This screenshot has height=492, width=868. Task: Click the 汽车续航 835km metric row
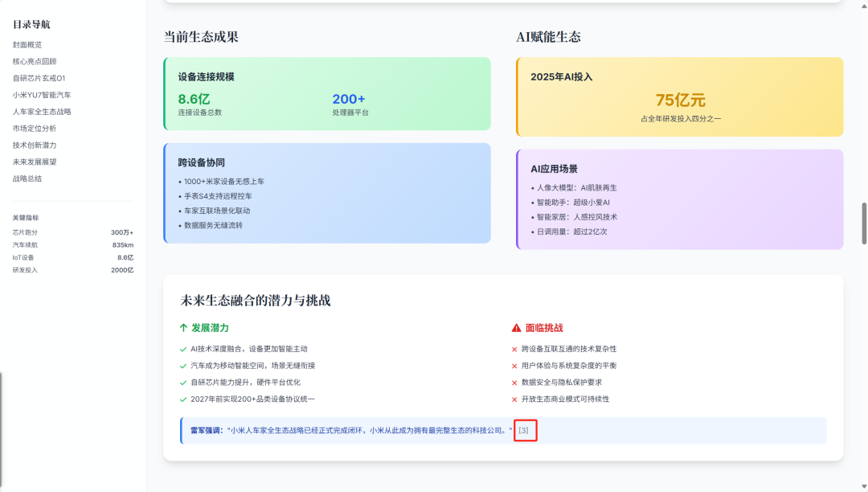point(73,245)
